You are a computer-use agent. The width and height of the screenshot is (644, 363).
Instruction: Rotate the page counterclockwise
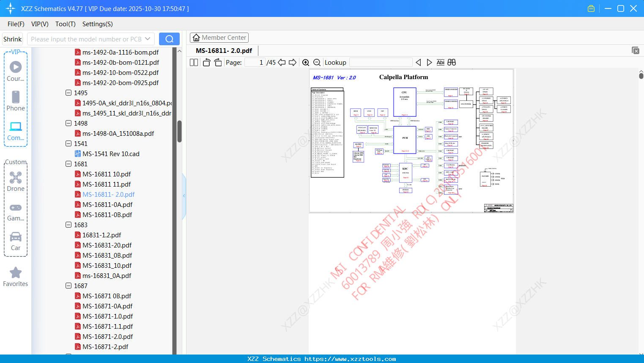coord(206,62)
